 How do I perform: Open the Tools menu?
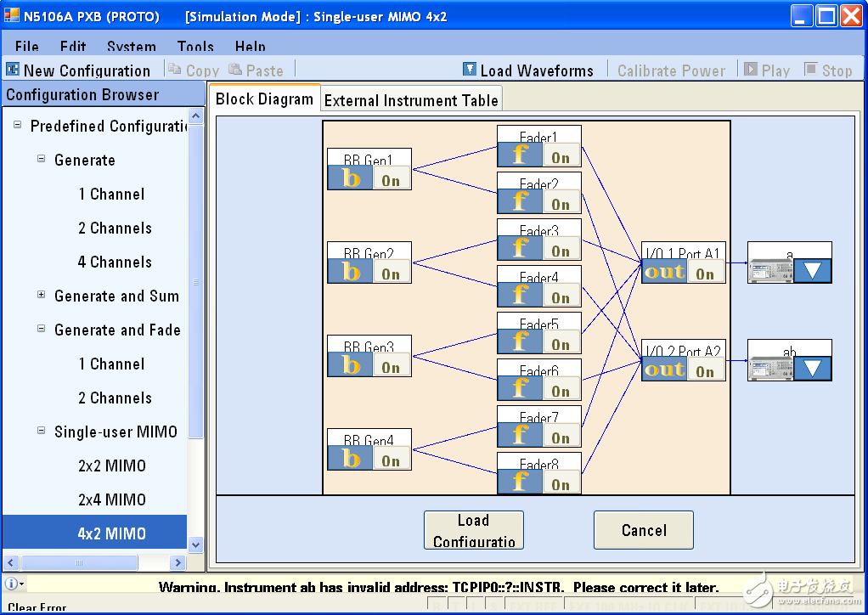[x=195, y=47]
